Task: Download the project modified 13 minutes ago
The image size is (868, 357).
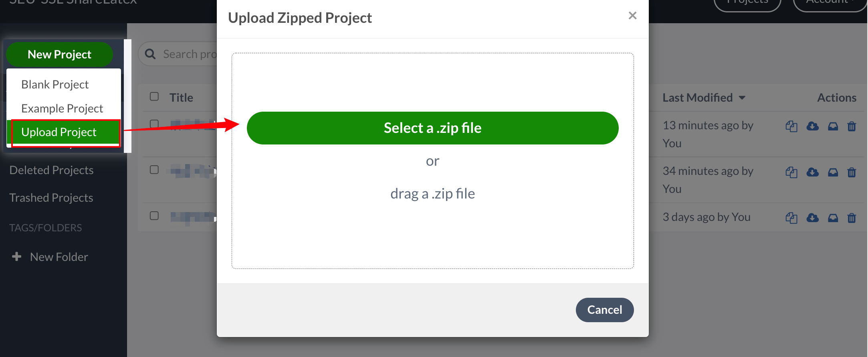Action: point(812,126)
